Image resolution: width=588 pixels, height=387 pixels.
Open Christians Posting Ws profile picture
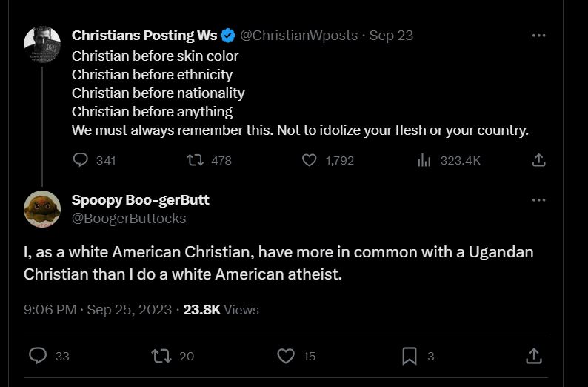(42, 44)
